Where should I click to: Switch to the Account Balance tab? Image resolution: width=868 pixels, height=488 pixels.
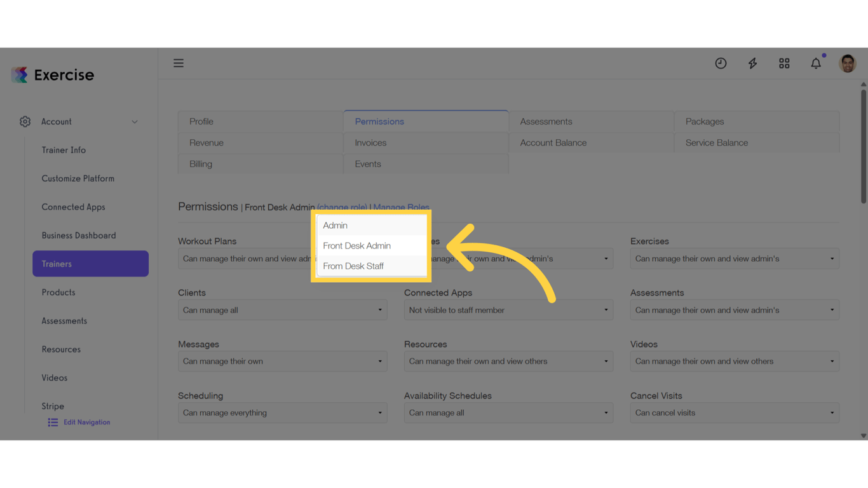591,143
